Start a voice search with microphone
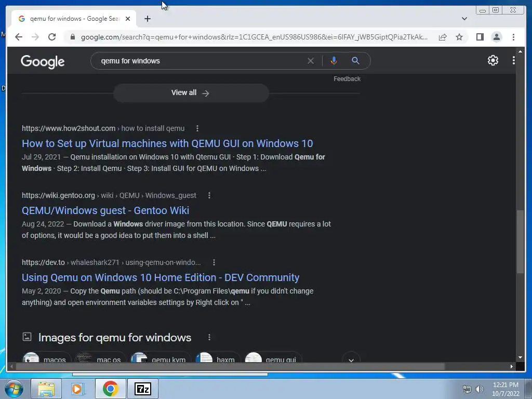 click(334, 61)
